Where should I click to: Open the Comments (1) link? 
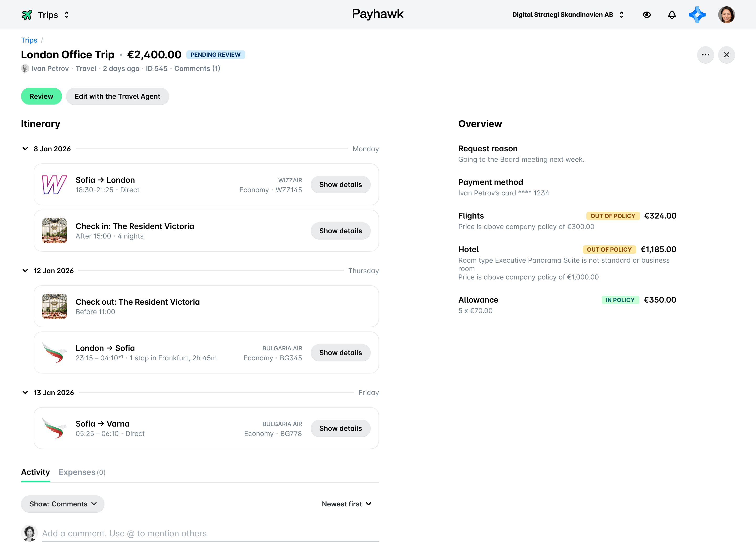197,68
